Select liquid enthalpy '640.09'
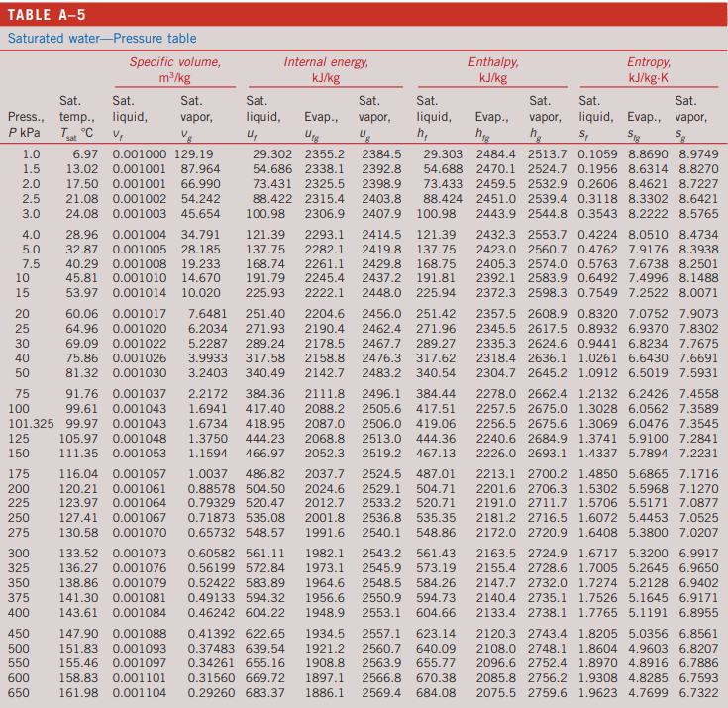Screen dimensions: 728x708 (x=436, y=649)
